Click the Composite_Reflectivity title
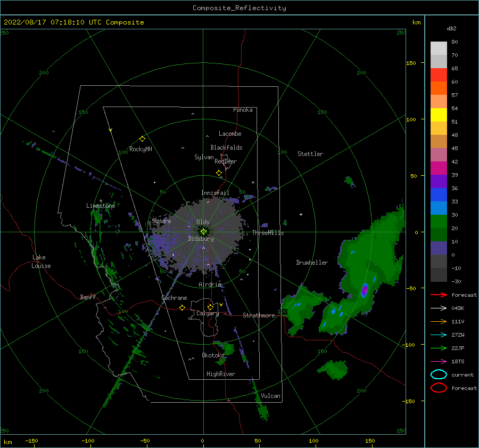Viewport: 479px width, 448px height. click(240, 8)
